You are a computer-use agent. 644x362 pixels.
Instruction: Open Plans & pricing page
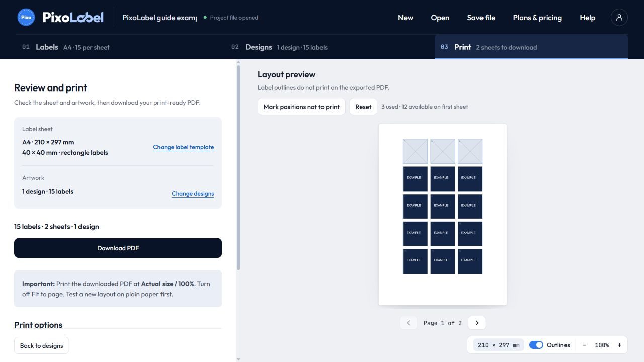point(537,18)
